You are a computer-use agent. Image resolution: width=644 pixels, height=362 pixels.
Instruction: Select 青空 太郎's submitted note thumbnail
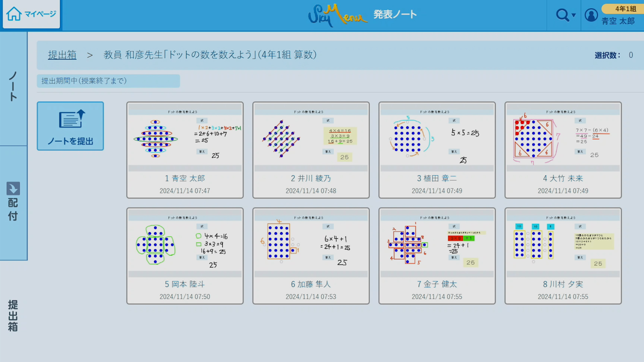(x=185, y=137)
